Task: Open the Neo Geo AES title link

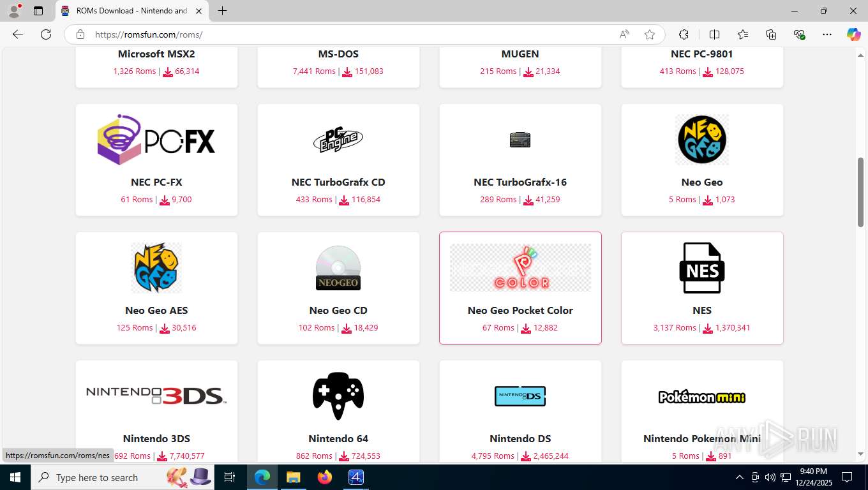Action: click(156, 311)
